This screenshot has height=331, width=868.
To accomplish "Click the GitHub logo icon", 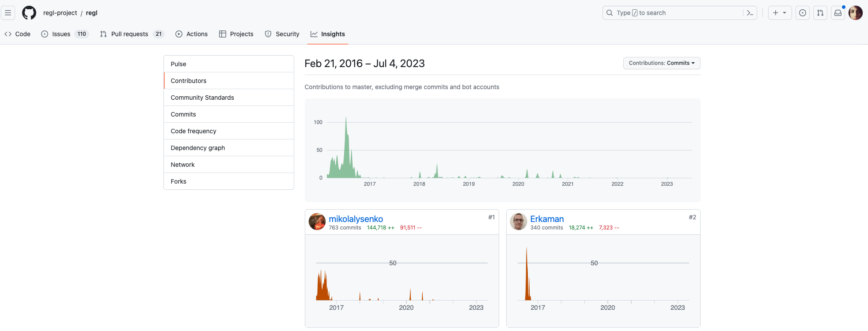I will coord(29,13).
